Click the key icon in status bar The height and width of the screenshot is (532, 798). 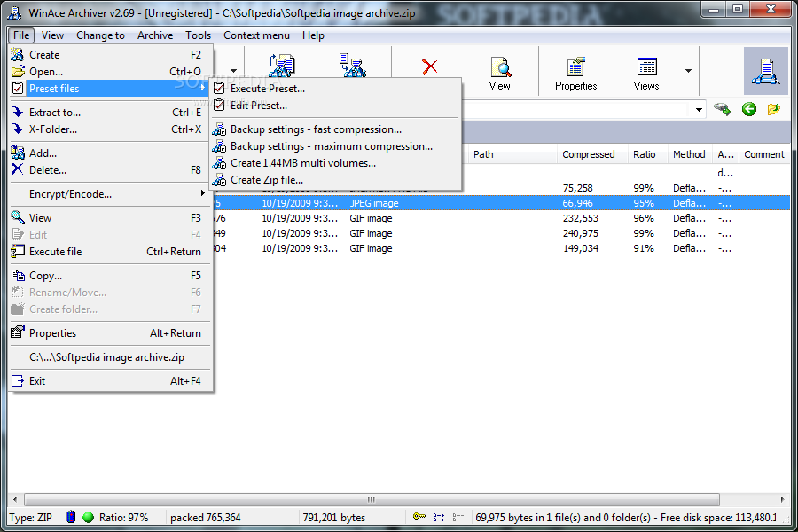tap(419, 517)
